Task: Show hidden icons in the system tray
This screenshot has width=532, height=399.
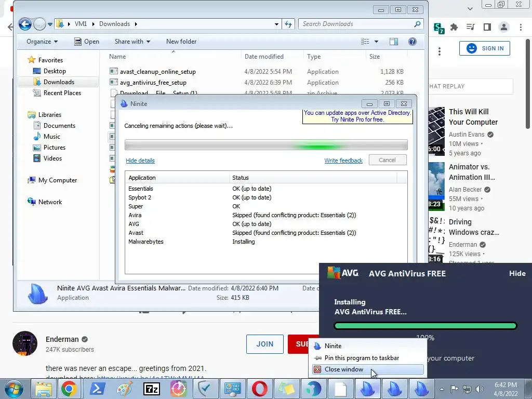Action: (442, 389)
